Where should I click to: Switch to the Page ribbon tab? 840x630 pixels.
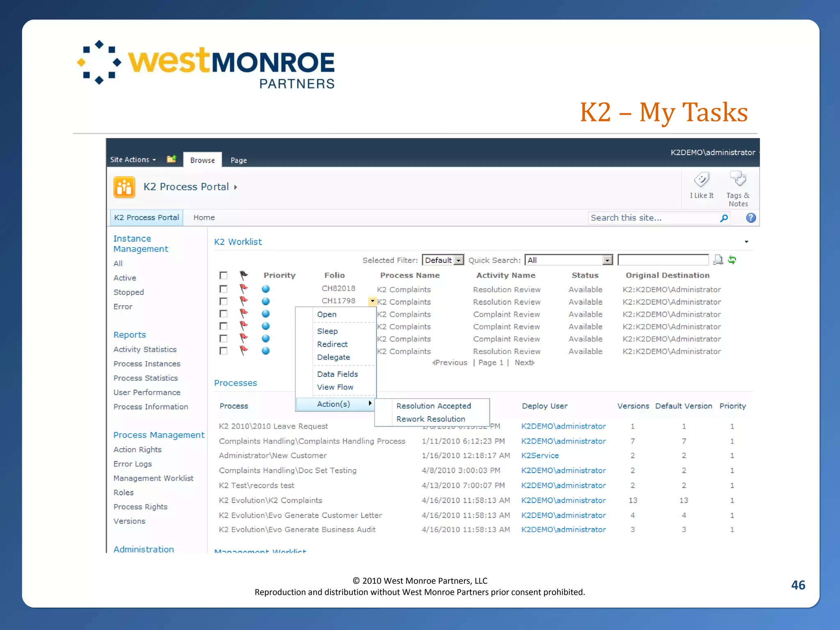(239, 160)
